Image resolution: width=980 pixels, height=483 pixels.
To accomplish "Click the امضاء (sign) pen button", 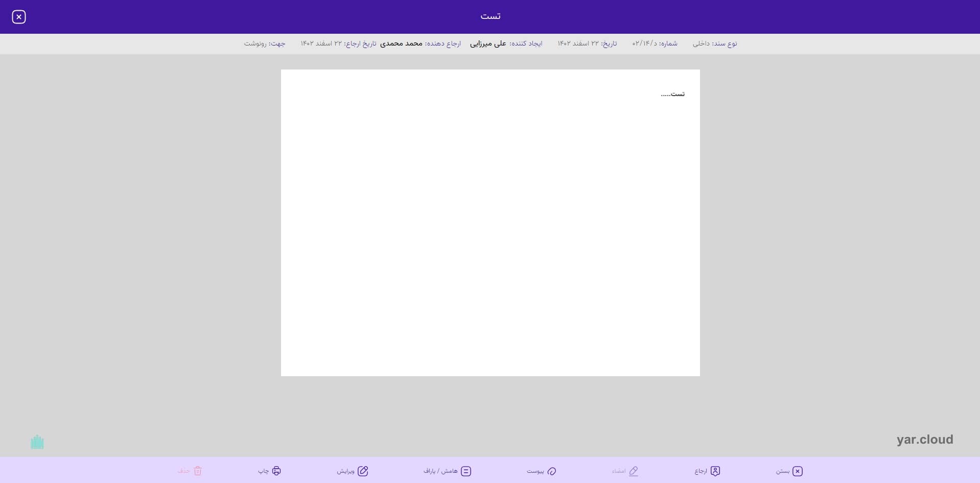I will point(625,471).
